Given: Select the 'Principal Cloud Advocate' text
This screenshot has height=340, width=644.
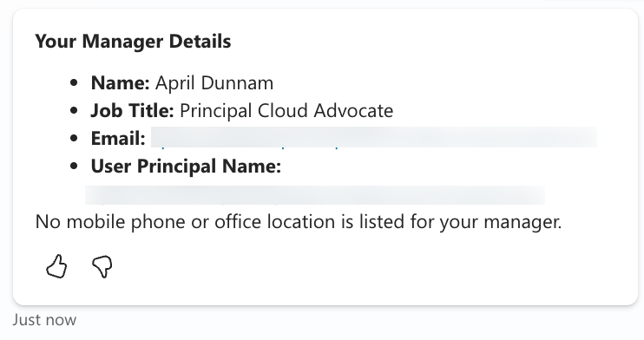Looking at the screenshot, I should pos(286,111).
